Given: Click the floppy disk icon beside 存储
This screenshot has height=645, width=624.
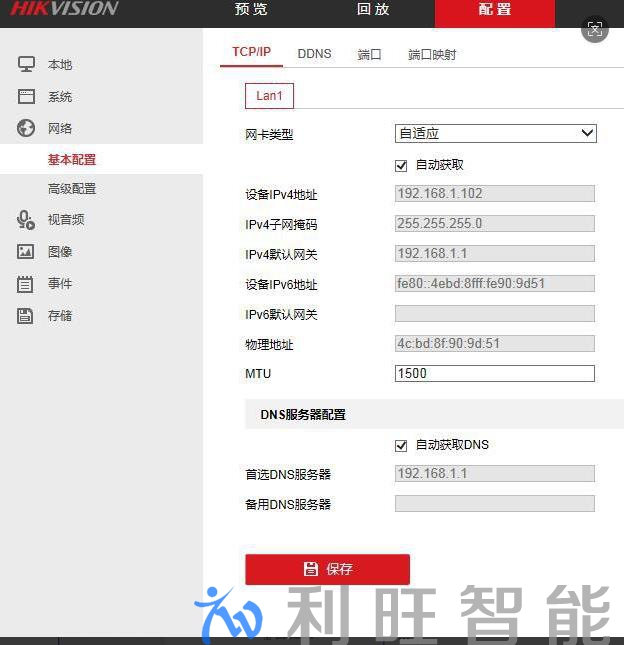Looking at the screenshot, I should pyautogui.click(x=26, y=316).
